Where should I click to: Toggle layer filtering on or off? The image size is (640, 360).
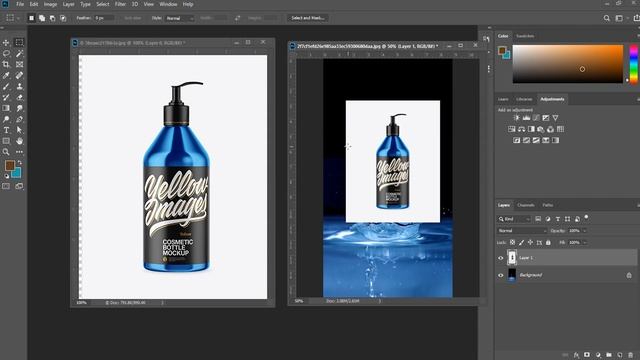(x=587, y=217)
